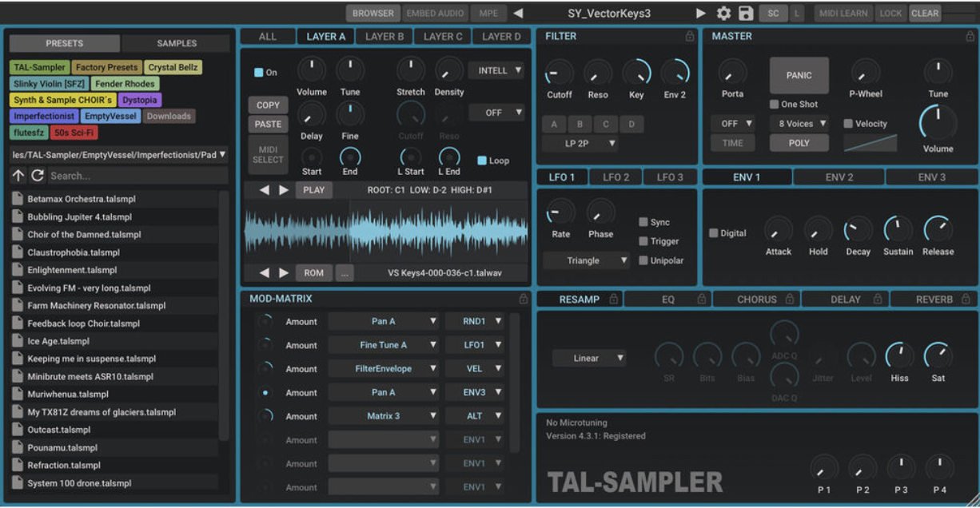Switch to the LAYER B tab
Viewport: 980px width, 508px height.
tap(384, 36)
